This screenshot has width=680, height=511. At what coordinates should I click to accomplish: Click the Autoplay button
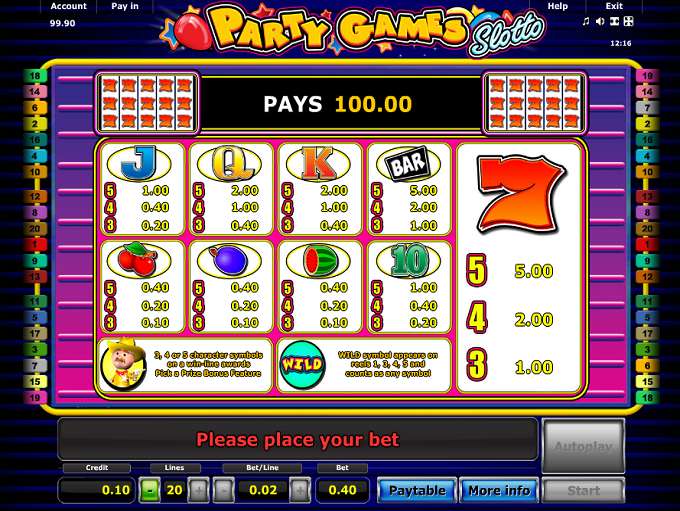pyautogui.click(x=583, y=446)
